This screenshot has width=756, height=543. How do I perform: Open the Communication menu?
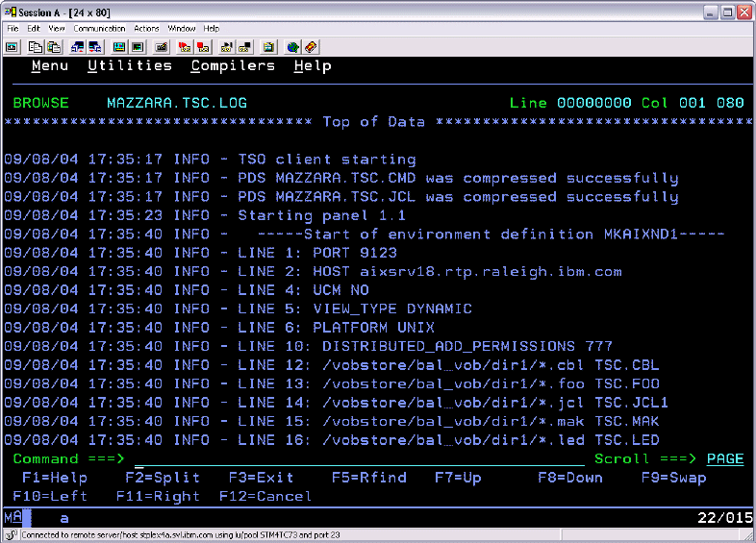(x=99, y=29)
